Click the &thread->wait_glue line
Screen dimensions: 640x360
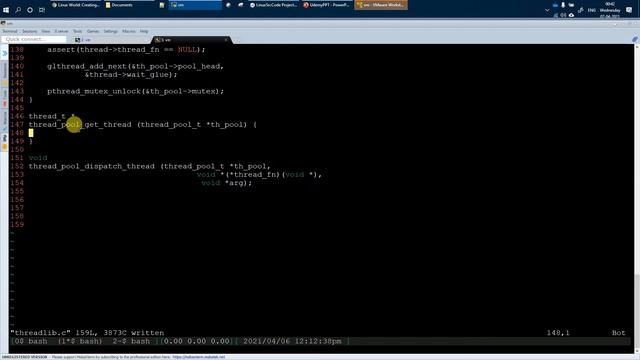[x=131, y=74]
